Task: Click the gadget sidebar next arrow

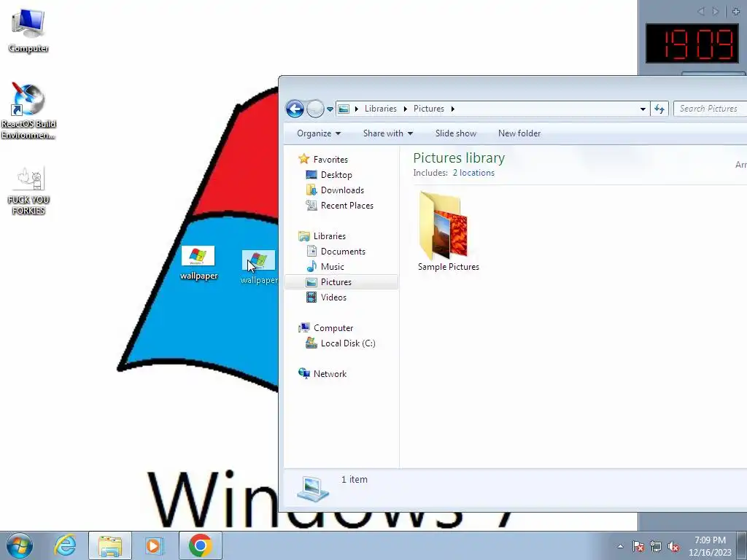Action: click(716, 11)
